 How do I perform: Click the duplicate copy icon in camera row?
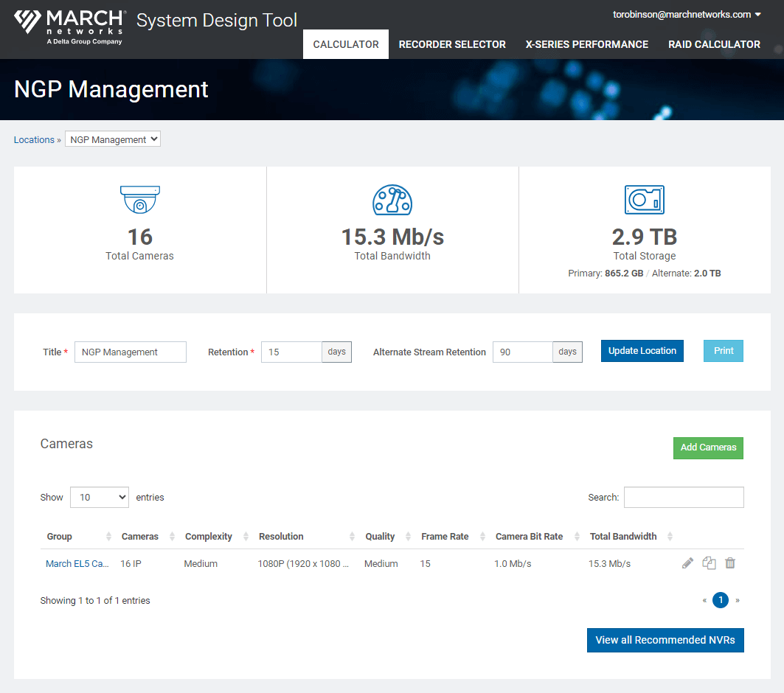(709, 563)
